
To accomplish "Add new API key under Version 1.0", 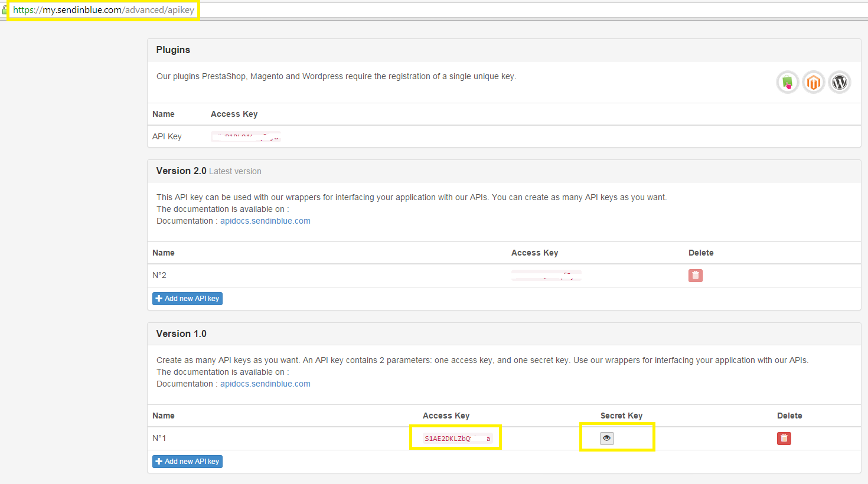I will (187, 461).
